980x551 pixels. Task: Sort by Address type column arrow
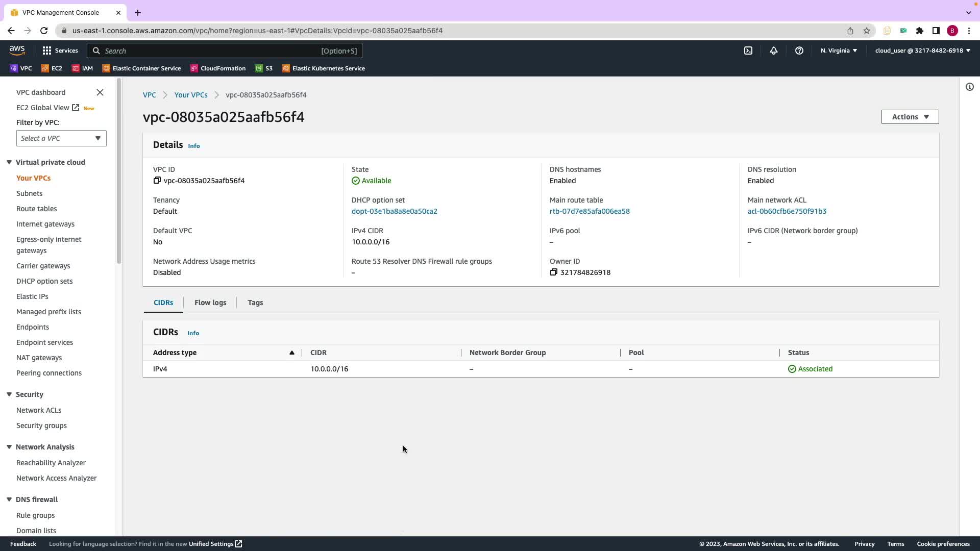coord(292,353)
